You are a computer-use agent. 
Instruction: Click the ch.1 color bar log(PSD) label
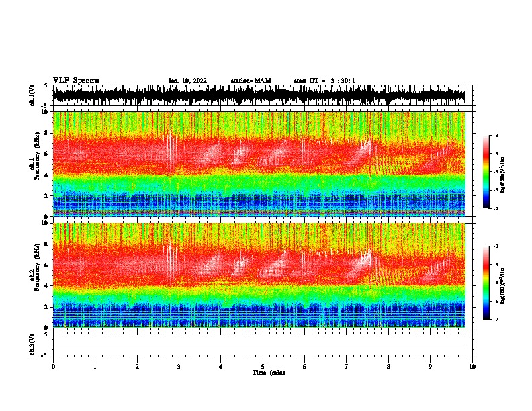click(502, 175)
